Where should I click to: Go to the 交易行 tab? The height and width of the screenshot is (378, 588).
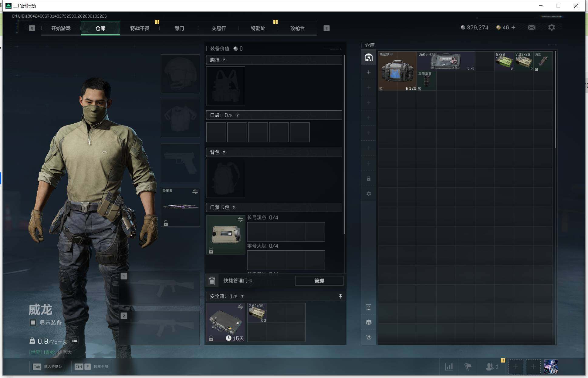pos(218,28)
